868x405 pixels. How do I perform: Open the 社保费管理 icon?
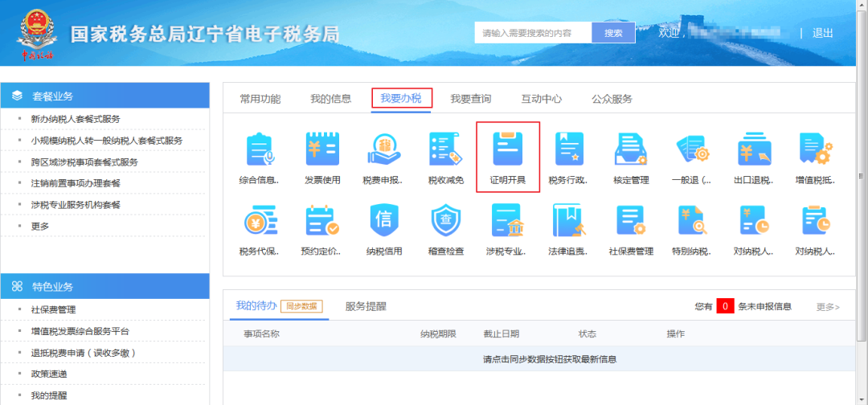click(x=631, y=220)
